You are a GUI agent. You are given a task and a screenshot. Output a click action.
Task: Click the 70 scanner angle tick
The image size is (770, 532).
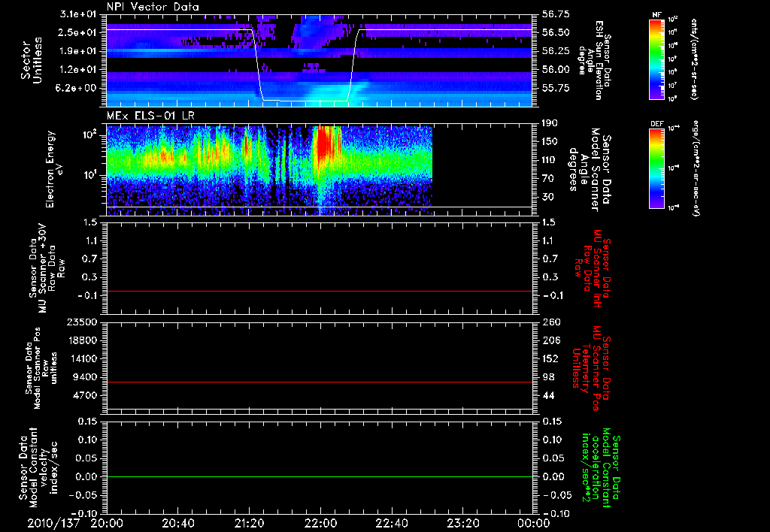coord(548,179)
